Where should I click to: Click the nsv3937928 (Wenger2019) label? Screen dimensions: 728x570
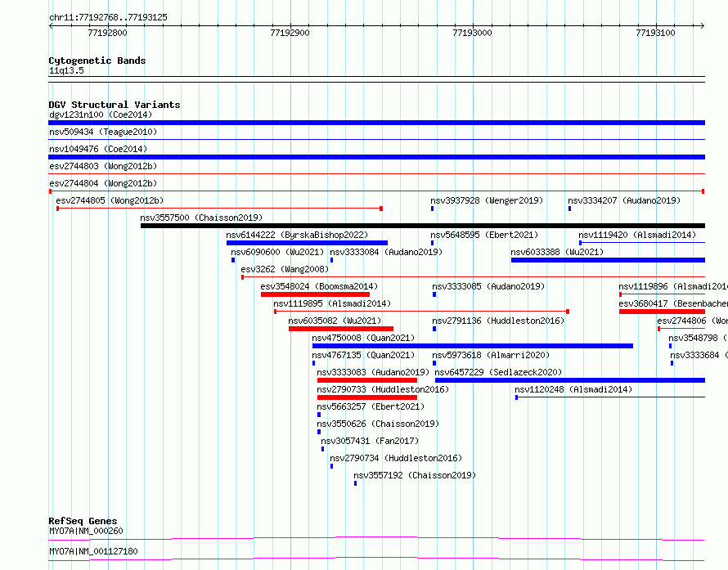pos(487,200)
